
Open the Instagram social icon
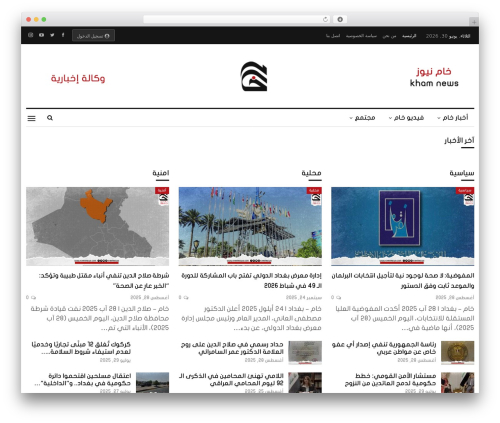31,35
